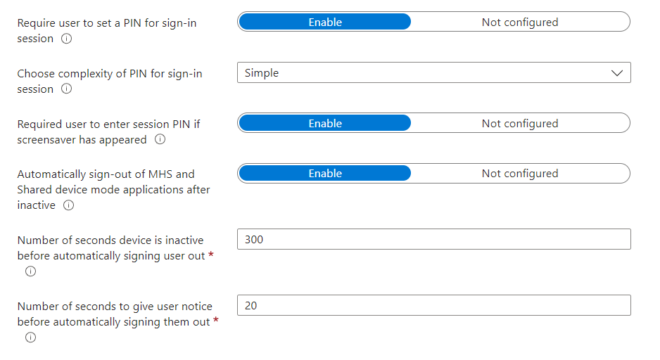The width and height of the screenshot is (660, 360).
Task: Show info for automatic sign-out after inactive
Action: pyautogui.click(x=69, y=205)
